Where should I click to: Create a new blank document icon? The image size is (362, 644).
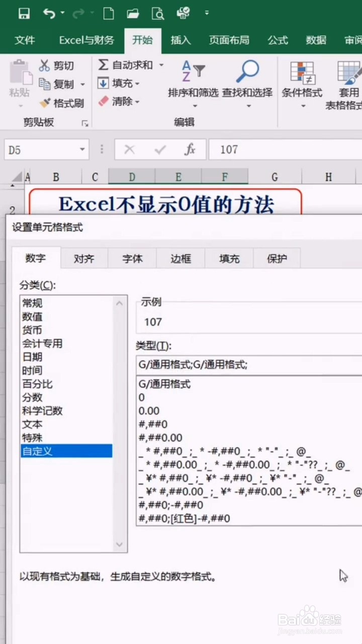coord(108,14)
